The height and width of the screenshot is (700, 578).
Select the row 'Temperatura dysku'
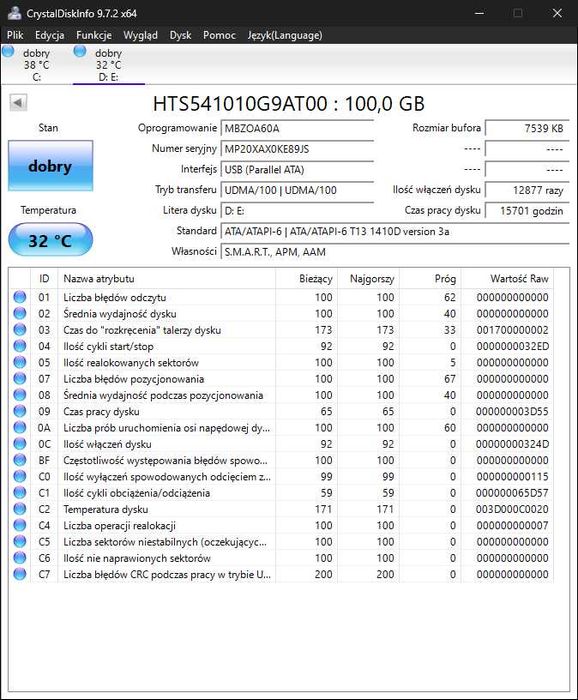tap(281, 509)
